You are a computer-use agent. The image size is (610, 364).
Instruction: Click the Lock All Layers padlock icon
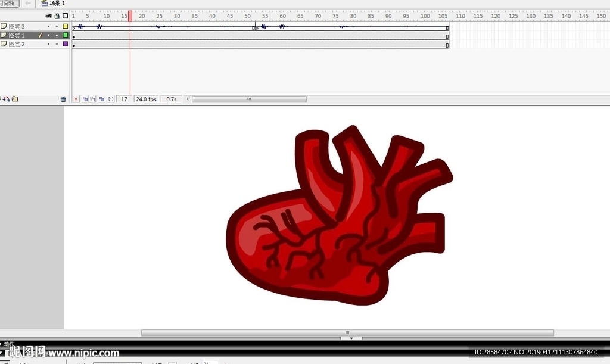coord(57,16)
